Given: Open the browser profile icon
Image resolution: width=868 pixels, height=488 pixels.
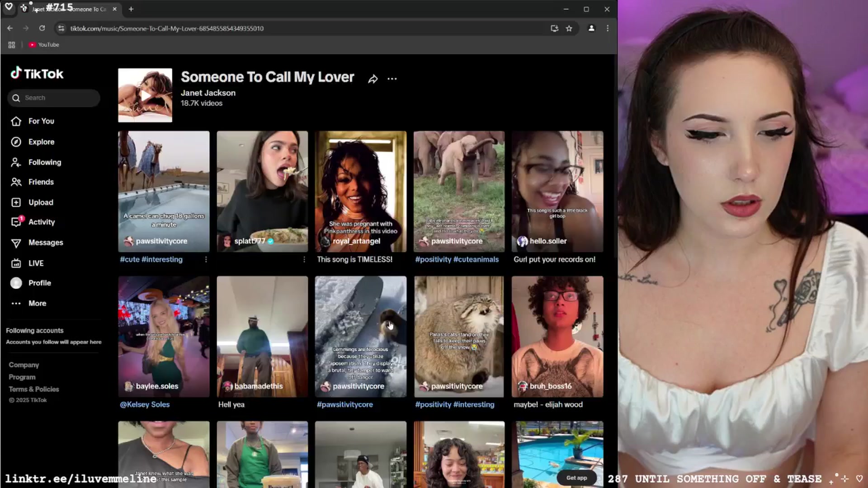Looking at the screenshot, I should pos(591,28).
